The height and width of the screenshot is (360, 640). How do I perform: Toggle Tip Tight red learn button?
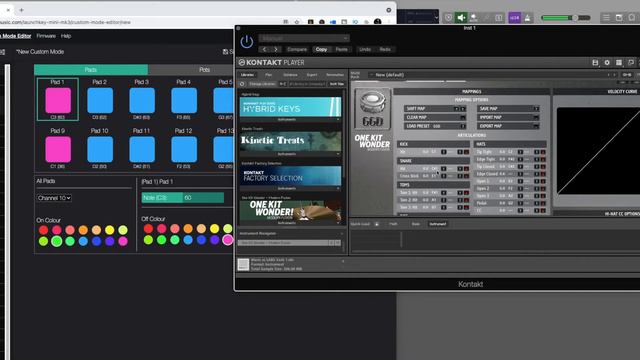tap(543, 152)
